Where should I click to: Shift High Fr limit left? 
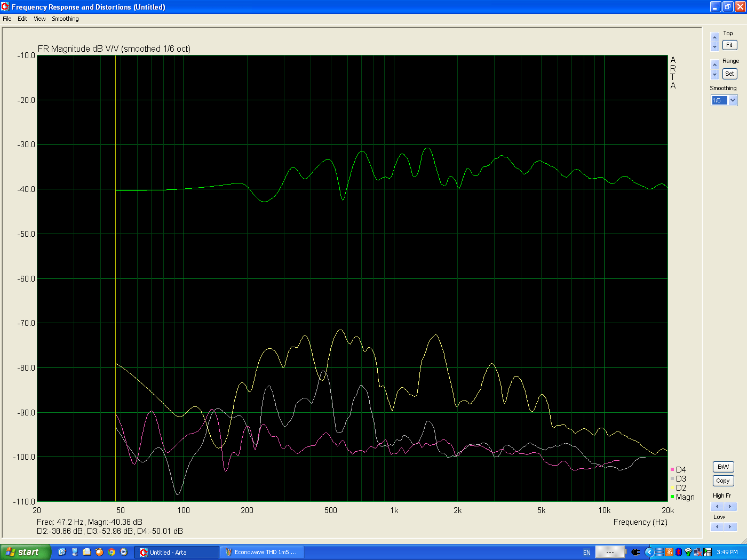tap(717, 506)
